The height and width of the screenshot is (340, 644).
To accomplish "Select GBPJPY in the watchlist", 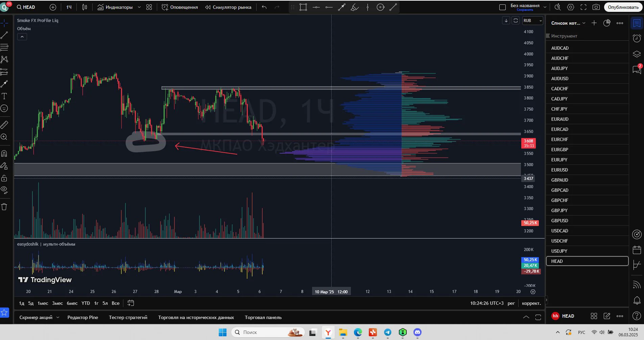I will pyautogui.click(x=587, y=210).
